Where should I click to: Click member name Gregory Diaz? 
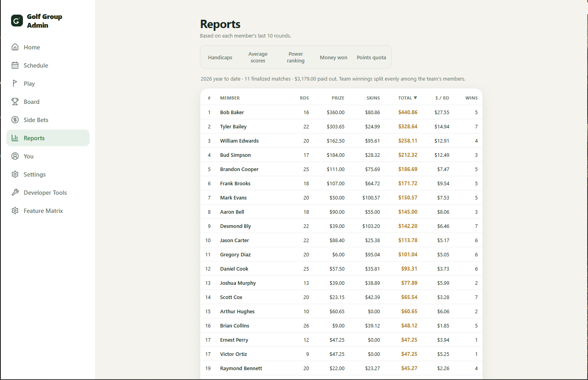(x=236, y=254)
